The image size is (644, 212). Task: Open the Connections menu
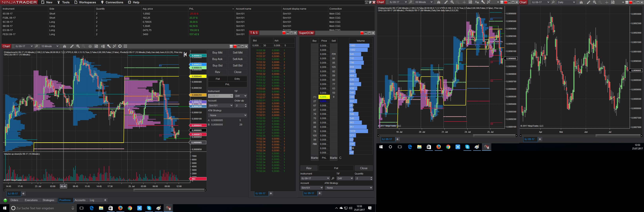[x=112, y=2]
